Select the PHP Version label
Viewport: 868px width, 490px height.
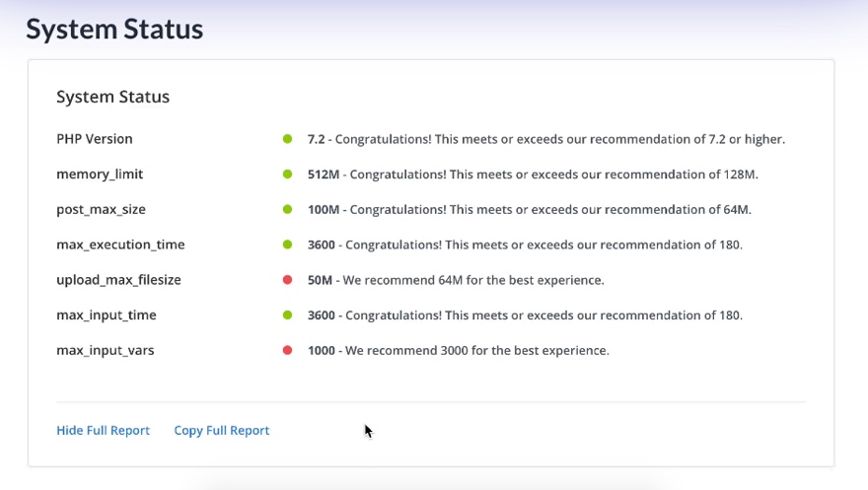click(95, 139)
